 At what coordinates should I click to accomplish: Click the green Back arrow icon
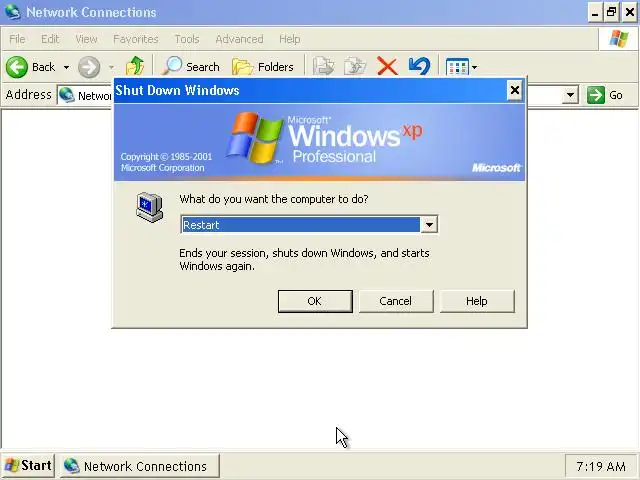pyautogui.click(x=17, y=67)
